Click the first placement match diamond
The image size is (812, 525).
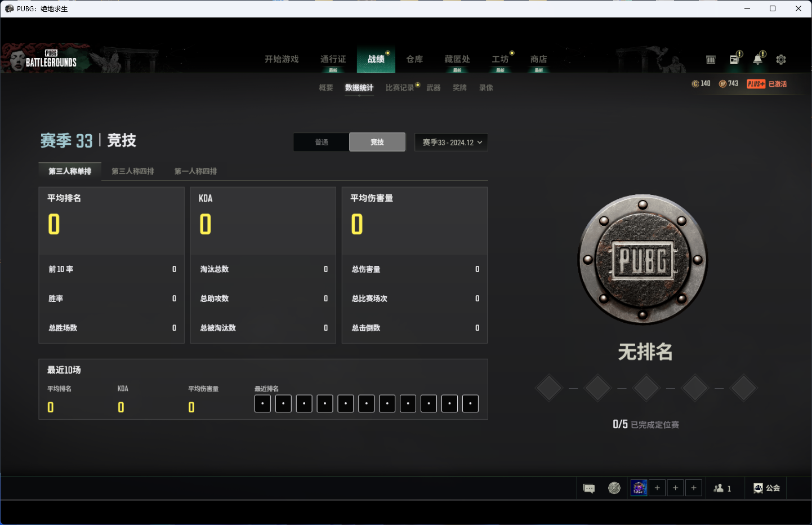(x=549, y=388)
